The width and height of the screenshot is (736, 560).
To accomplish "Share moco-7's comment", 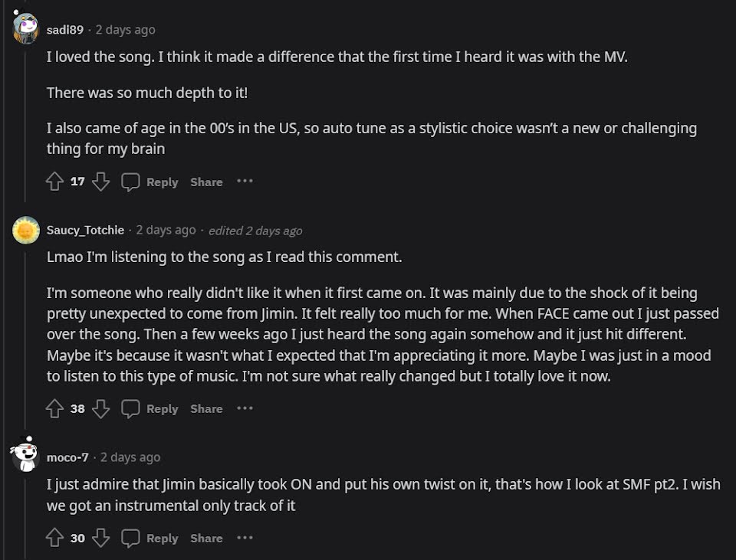I will [x=206, y=539].
